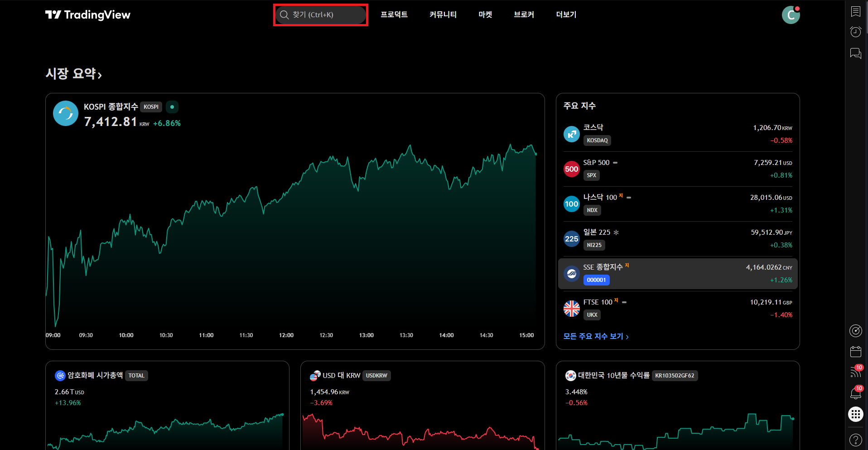This screenshot has height=450, width=868.
Task: Click the SPX ticker tag
Action: pos(591,175)
